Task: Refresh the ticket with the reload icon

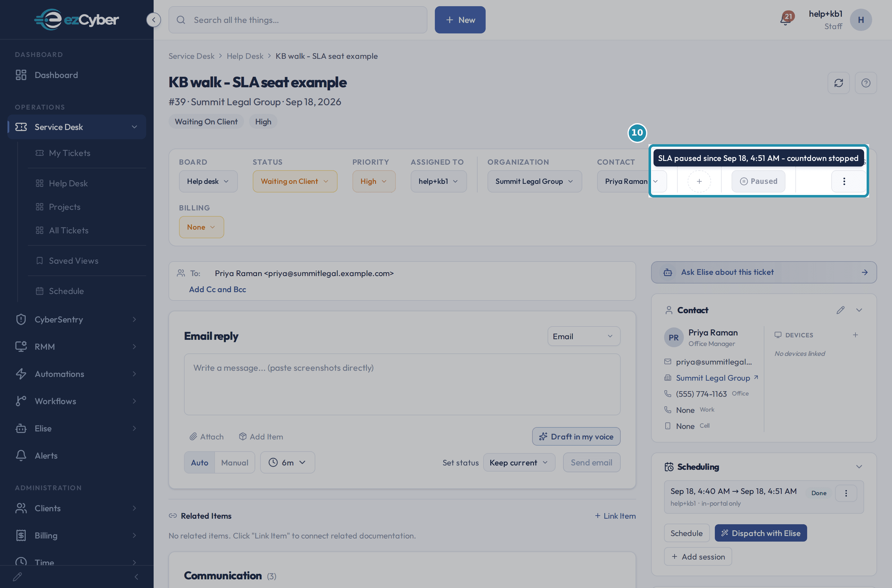Action: pos(838,83)
